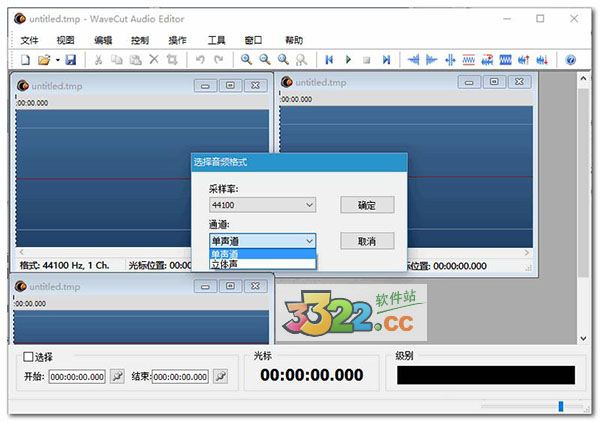This screenshot has height=422, width=600.
Task: Jump to end of audio
Action: pyautogui.click(x=386, y=60)
